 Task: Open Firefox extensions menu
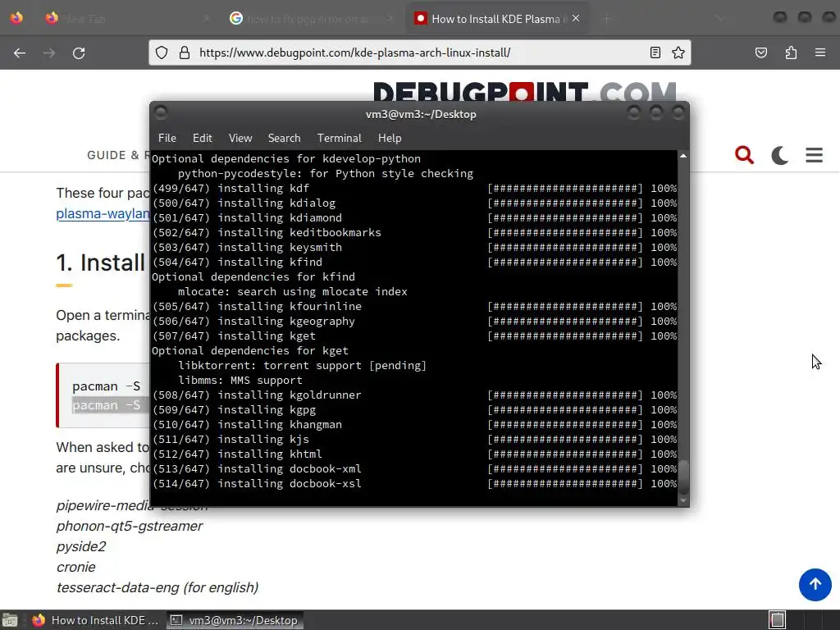coord(792,52)
